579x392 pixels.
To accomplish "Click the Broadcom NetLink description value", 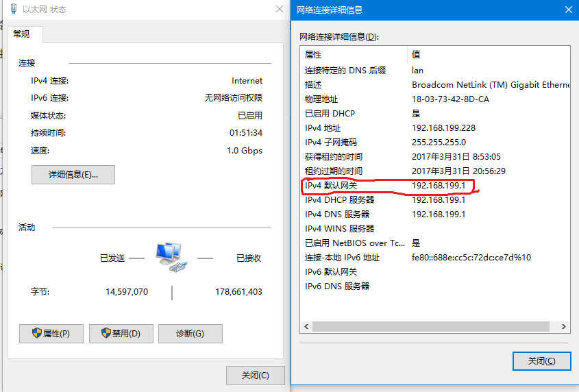I will (491, 85).
